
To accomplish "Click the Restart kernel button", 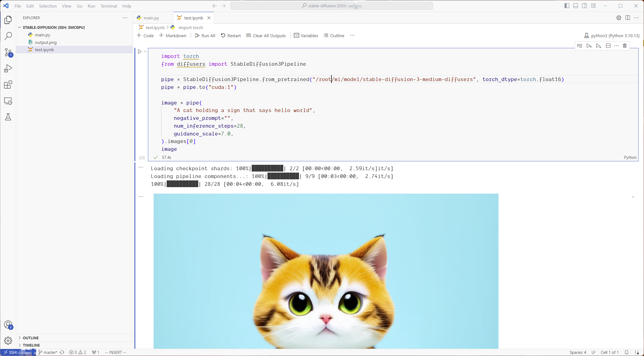I will coord(231,36).
